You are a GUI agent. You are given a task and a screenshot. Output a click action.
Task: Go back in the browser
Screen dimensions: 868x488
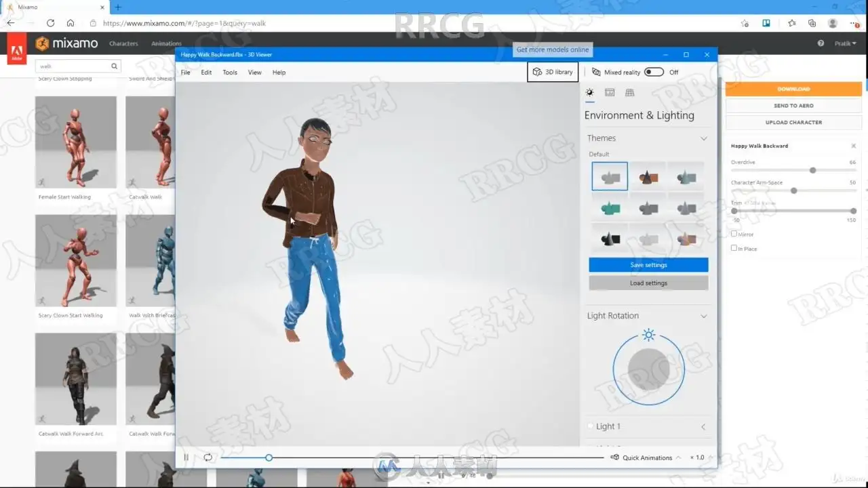tap(11, 23)
